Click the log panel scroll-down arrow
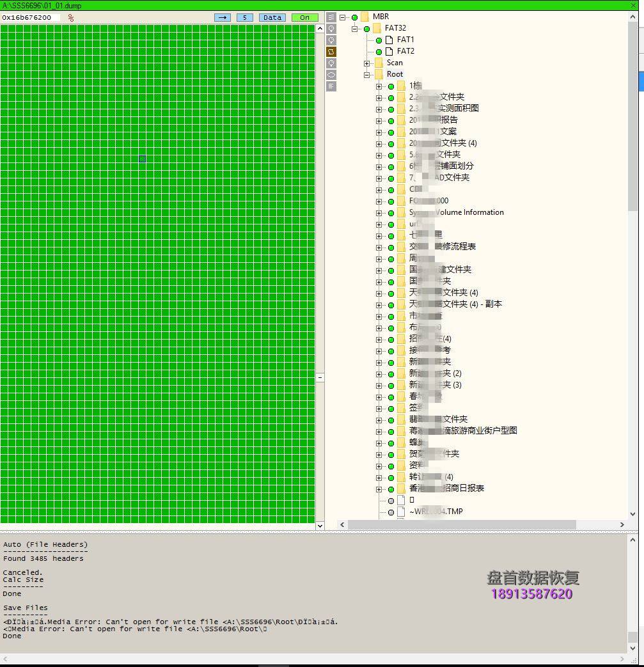This screenshot has width=644, height=667. [632, 648]
